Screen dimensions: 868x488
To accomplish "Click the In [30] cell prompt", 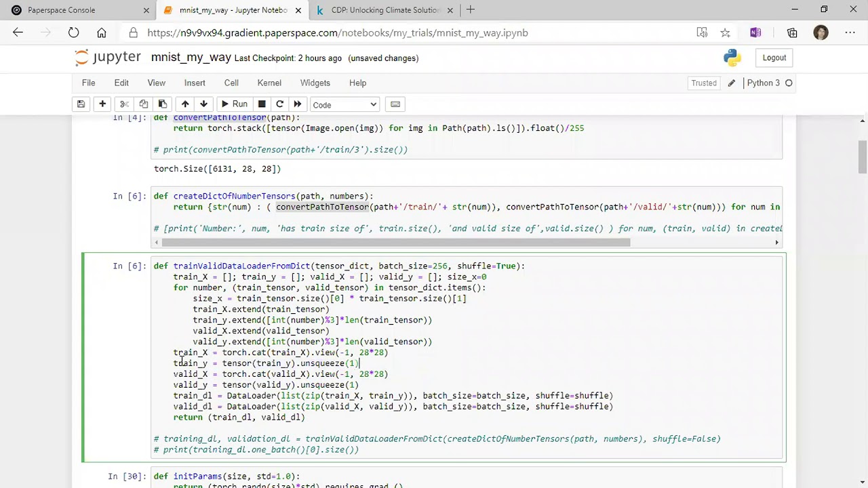I will click(127, 476).
